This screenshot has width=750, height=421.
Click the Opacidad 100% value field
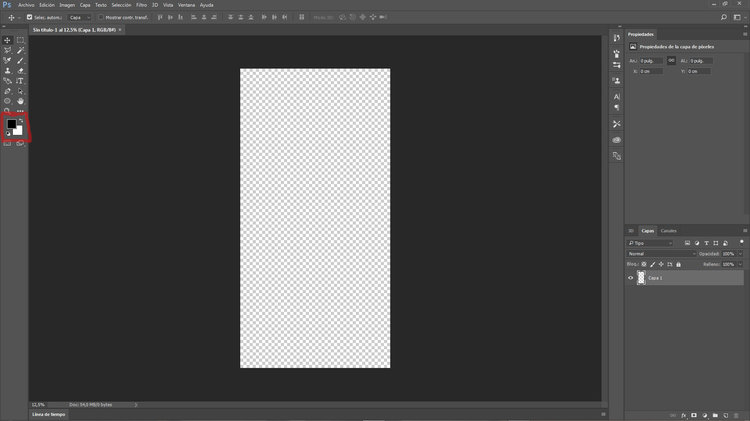coord(729,254)
